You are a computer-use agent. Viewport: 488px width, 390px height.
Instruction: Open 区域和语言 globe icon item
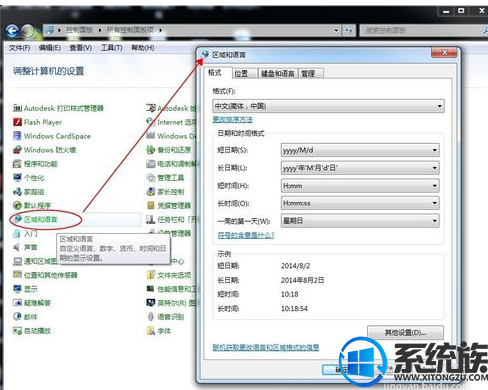[x=17, y=219]
